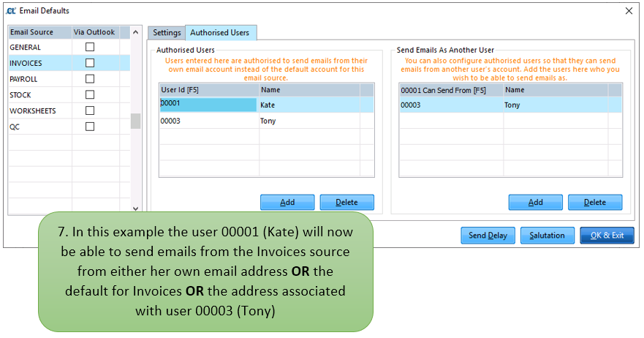Select WORKSHEETS email source row

click(69, 110)
